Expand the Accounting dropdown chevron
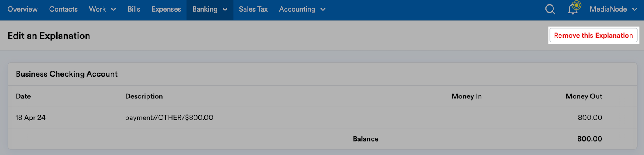The image size is (644, 155). 323,10
